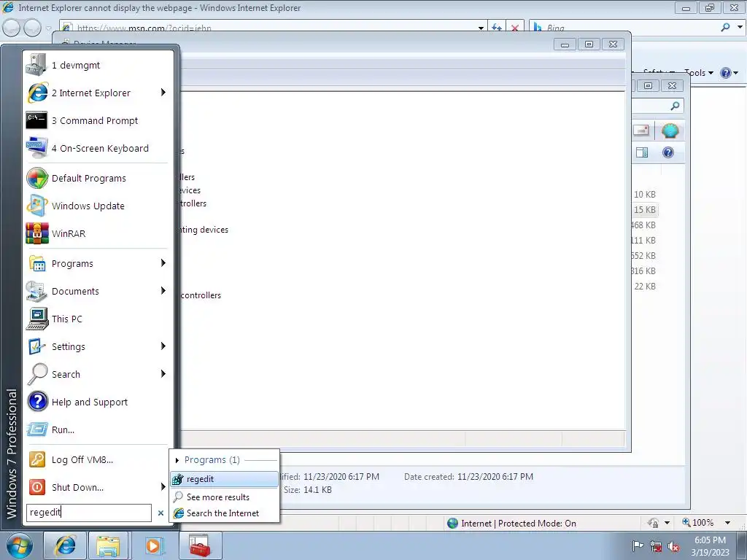Click Internet Explorer back button
Image resolution: width=747 pixels, height=560 pixels.
(x=11, y=28)
